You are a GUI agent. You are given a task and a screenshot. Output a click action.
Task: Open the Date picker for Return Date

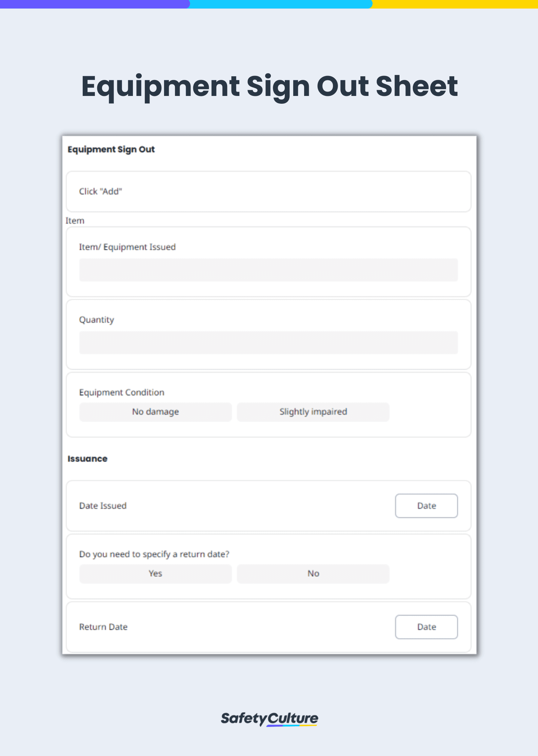tap(426, 627)
